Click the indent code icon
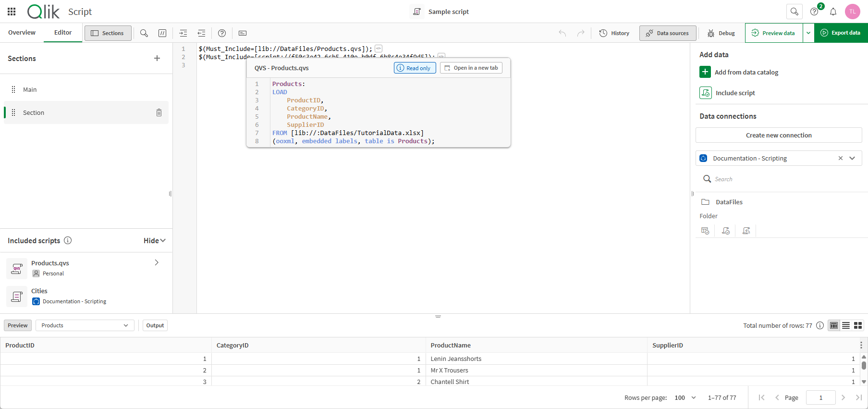Image resolution: width=868 pixels, height=409 pixels. (x=183, y=33)
